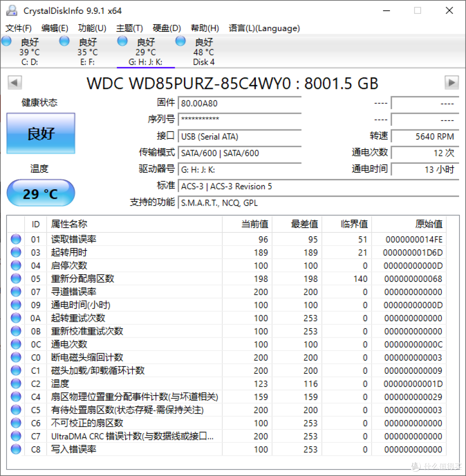
Task: Click the 固件 field showing 80.00A80
Action: 239,103
